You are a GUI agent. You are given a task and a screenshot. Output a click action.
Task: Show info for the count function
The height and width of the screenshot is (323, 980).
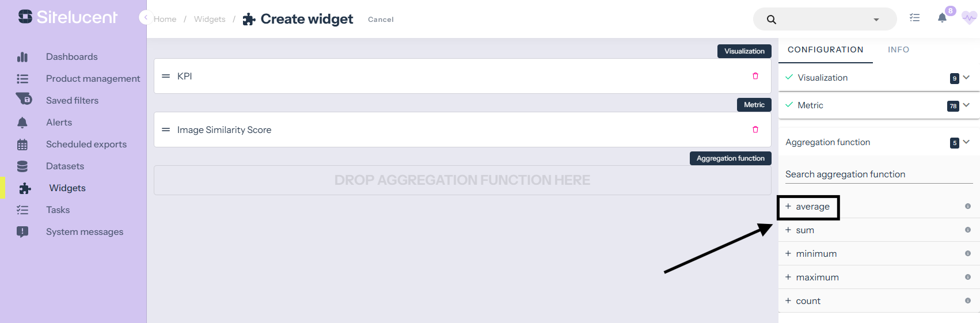point(967,301)
